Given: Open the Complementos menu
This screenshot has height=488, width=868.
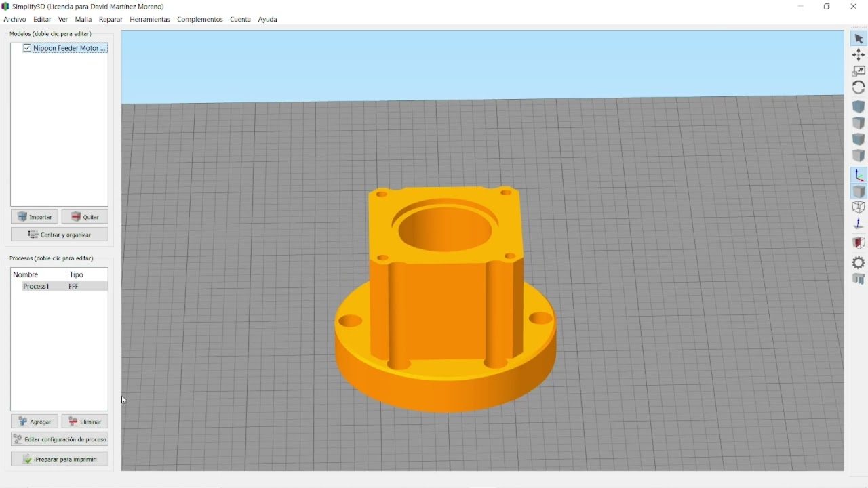Looking at the screenshot, I should (200, 20).
